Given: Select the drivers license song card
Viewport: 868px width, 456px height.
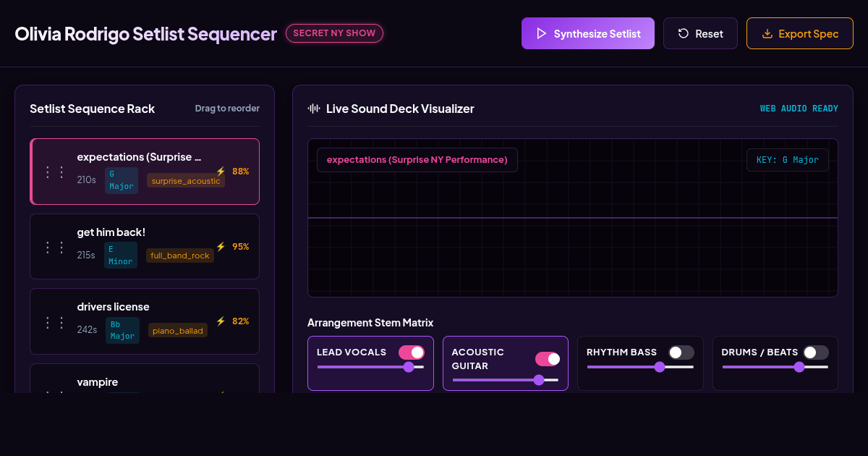Looking at the screenshot, I should 145,321.
